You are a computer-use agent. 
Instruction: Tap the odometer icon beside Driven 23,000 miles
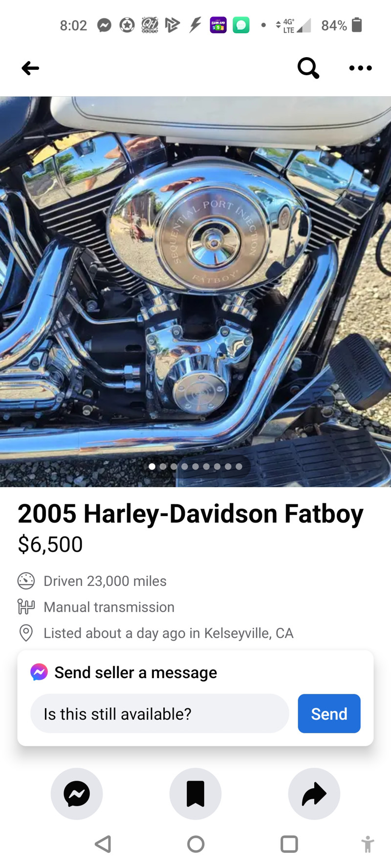coord(26,580)
